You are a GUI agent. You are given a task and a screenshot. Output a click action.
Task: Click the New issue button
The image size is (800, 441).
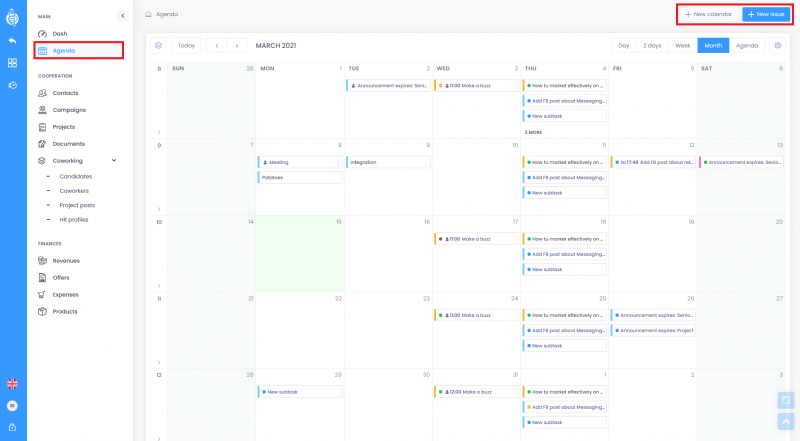pos(766,14)
